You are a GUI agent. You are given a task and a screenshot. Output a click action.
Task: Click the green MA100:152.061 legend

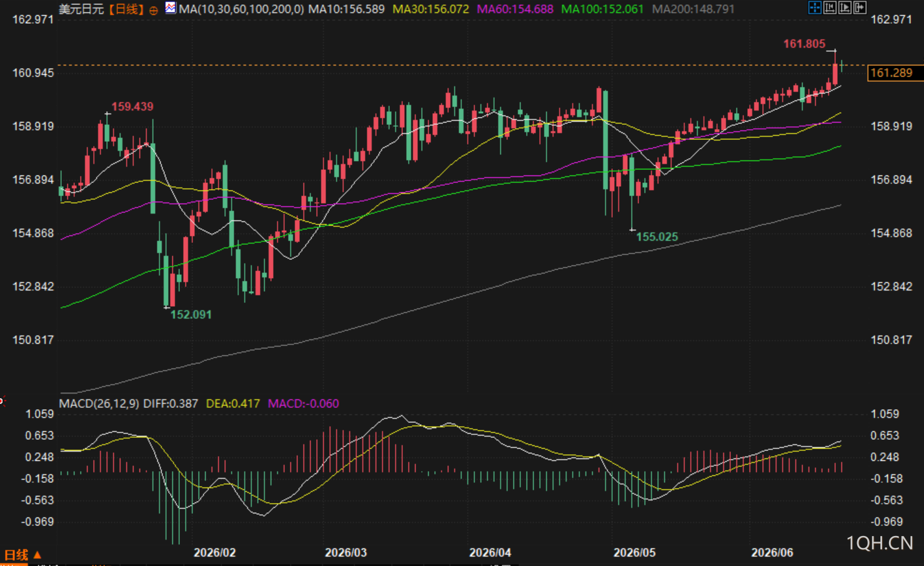[602, 9]
